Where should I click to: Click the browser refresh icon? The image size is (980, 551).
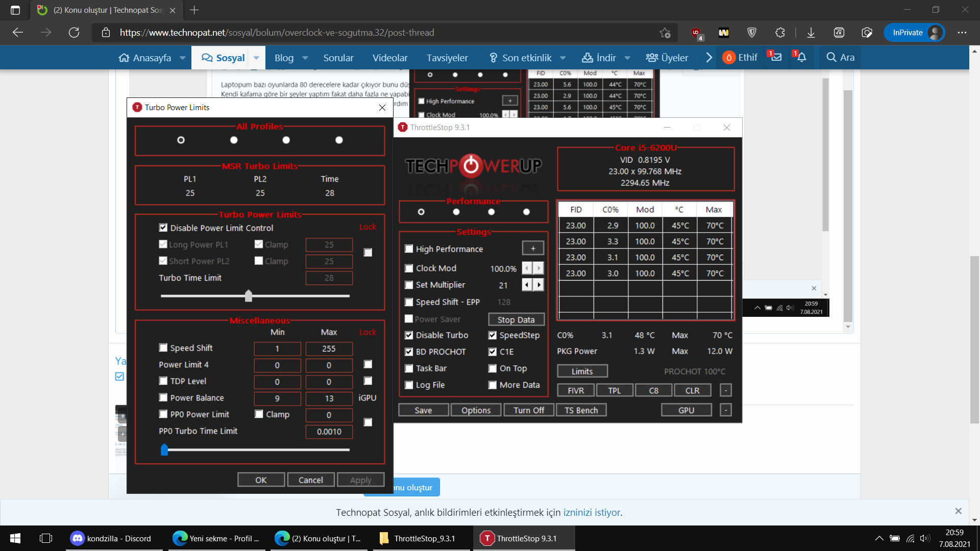pyautogui.click(x=74, y=33)
